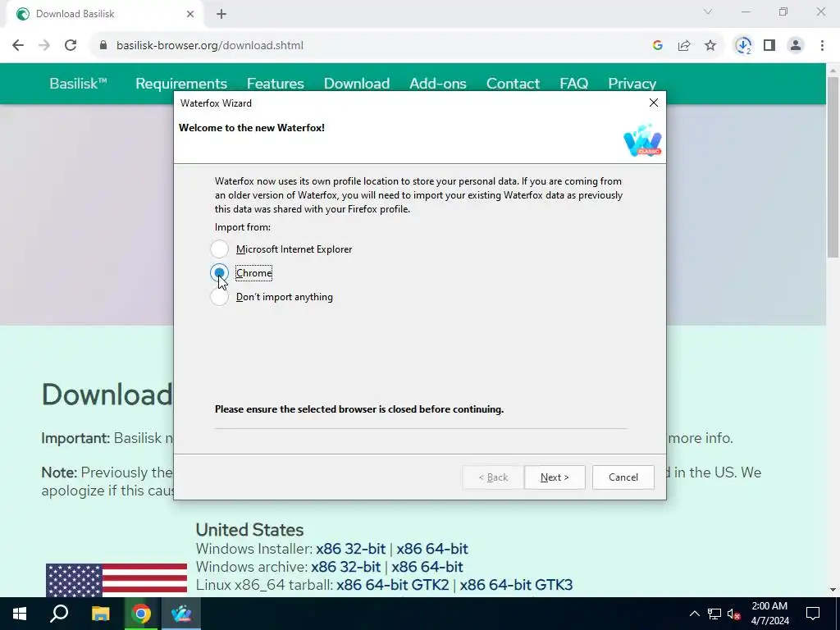Open the Chrome profile avatar

pyautogui.click(x=796, y=46)
